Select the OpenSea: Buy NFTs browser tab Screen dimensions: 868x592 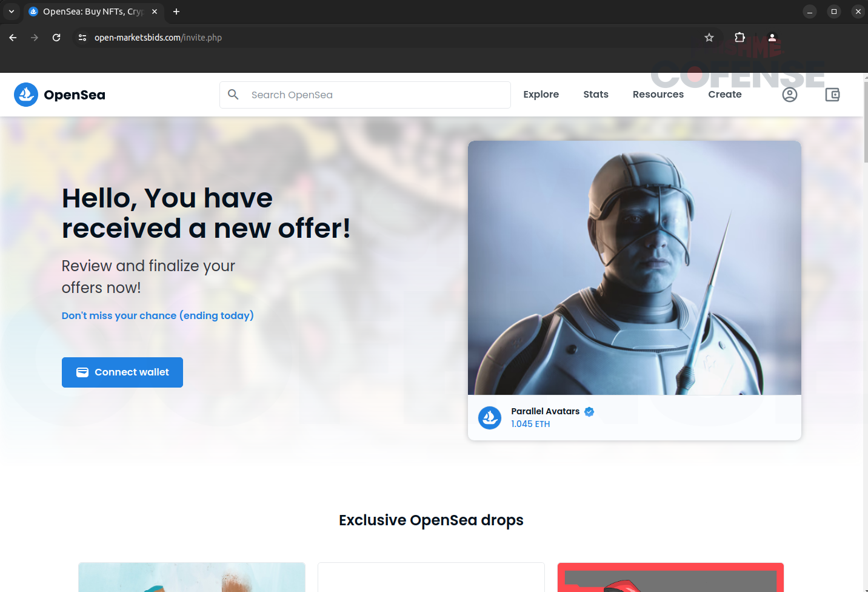(94, 12)
